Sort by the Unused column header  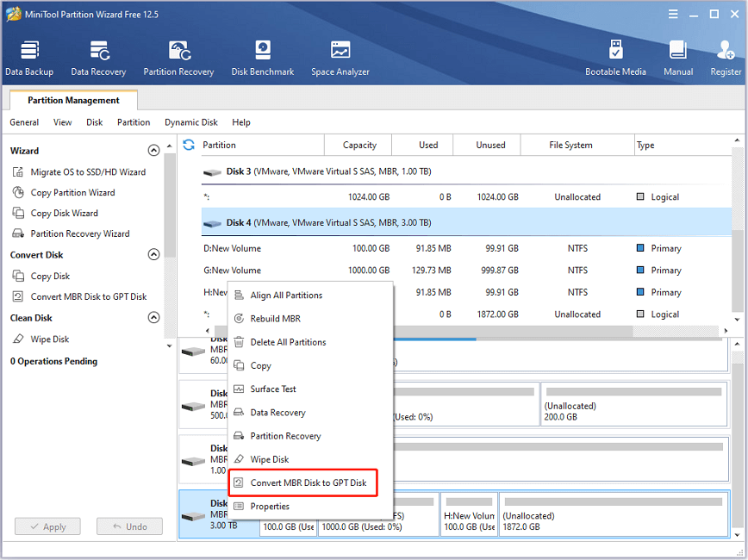487,145
